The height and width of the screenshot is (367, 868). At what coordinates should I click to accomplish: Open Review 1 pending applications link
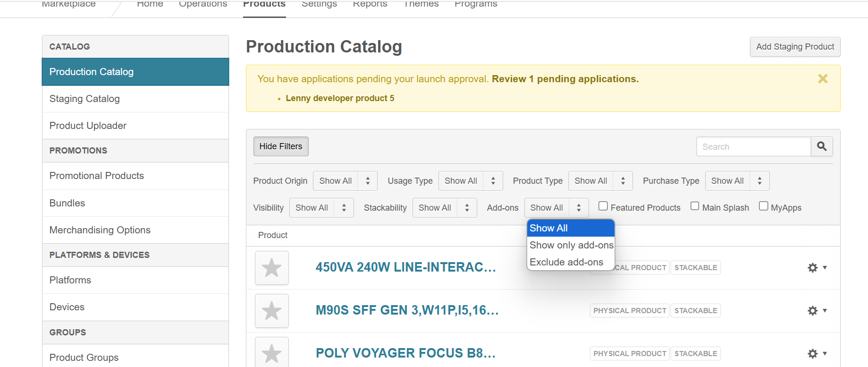coord(565,79)
